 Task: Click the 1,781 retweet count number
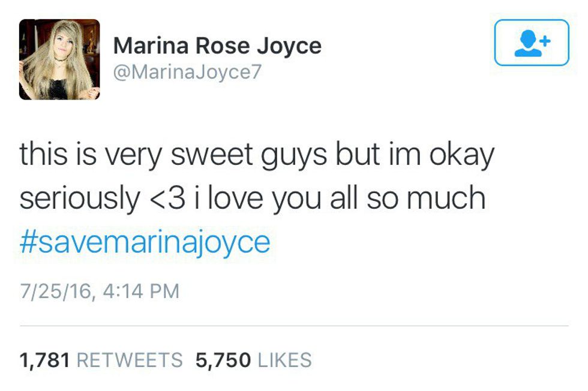46,360
